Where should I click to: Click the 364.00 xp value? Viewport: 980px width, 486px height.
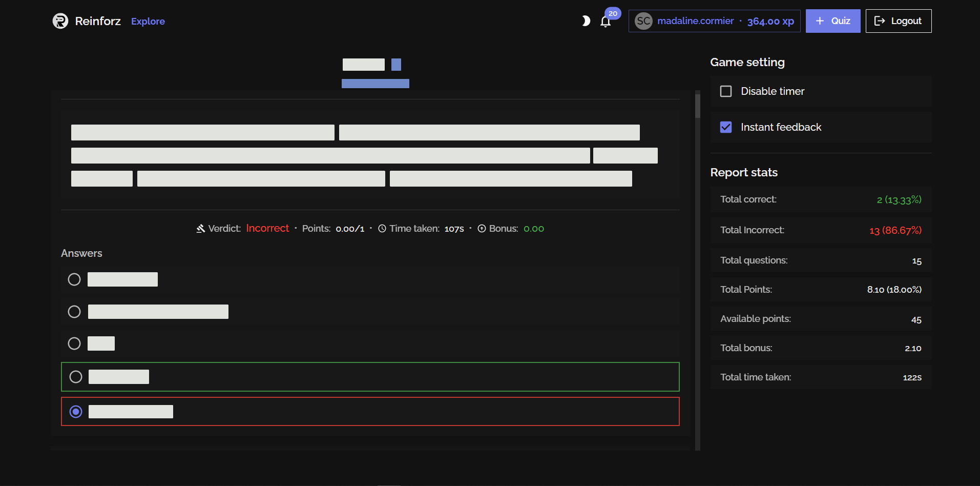pos(770,21)
